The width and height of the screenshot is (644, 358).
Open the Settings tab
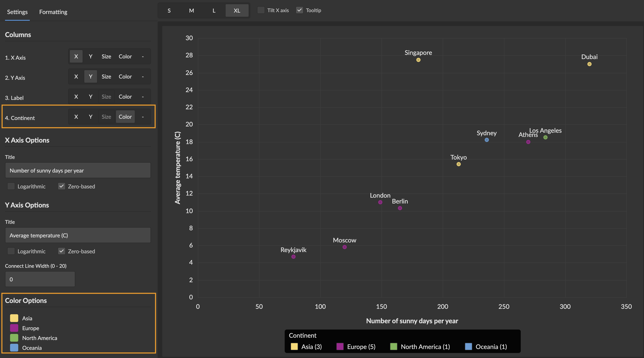tap(17, 12)
